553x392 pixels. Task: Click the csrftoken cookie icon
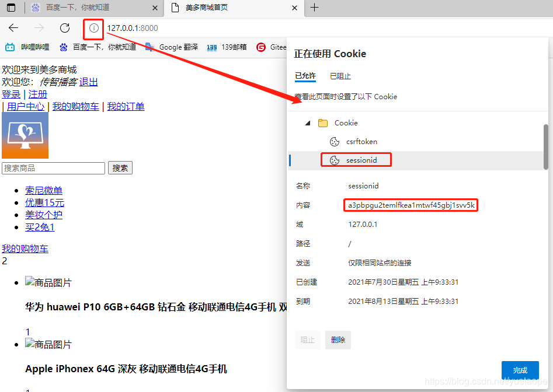coord(335,142)
